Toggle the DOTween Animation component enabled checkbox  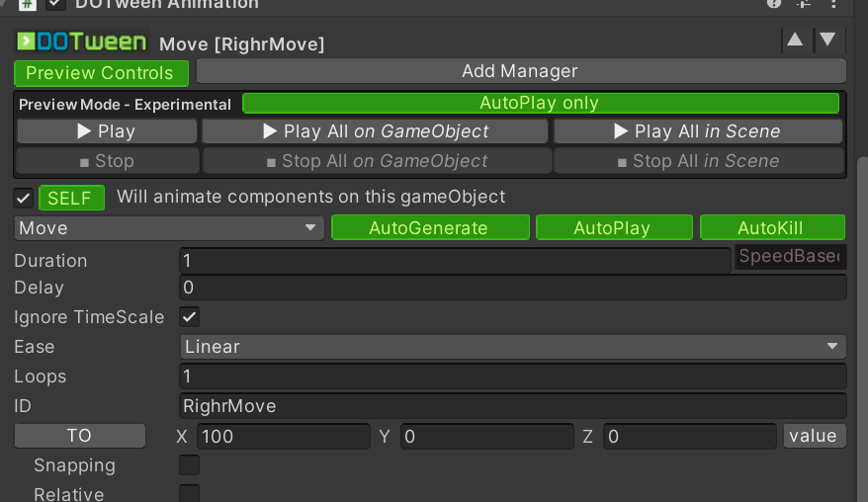[54, 4]
